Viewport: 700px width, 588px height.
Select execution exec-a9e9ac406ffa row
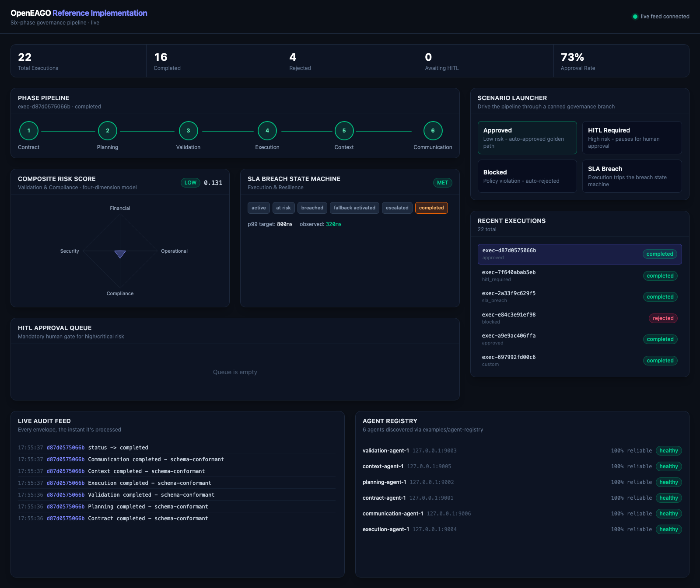[x=580, y=339]
